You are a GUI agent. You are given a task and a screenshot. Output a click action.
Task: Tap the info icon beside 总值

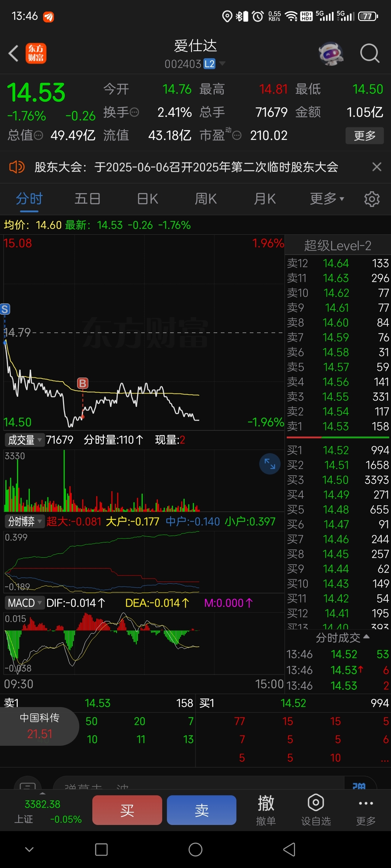click(x=38, y=136)
